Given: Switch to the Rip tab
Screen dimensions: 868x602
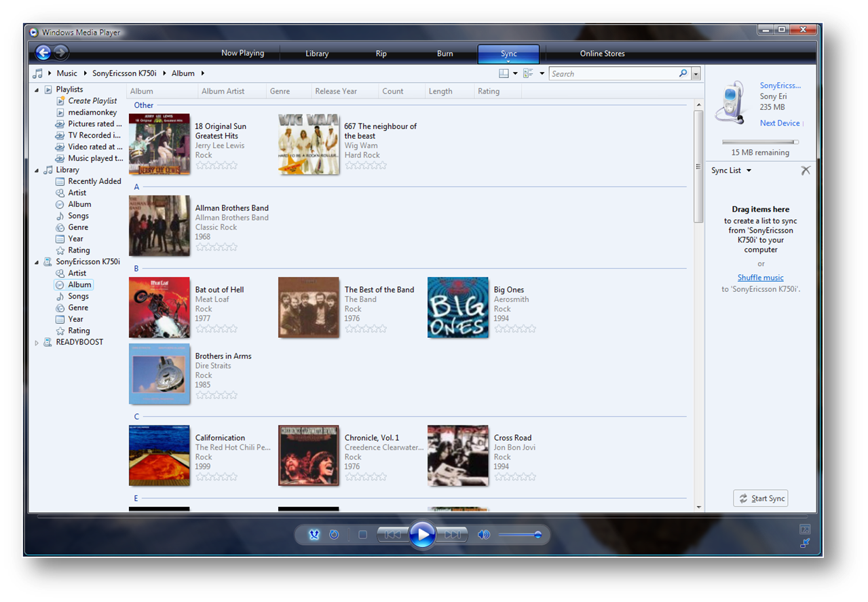Looking at the screenshot, I should (x=381, y=54).
